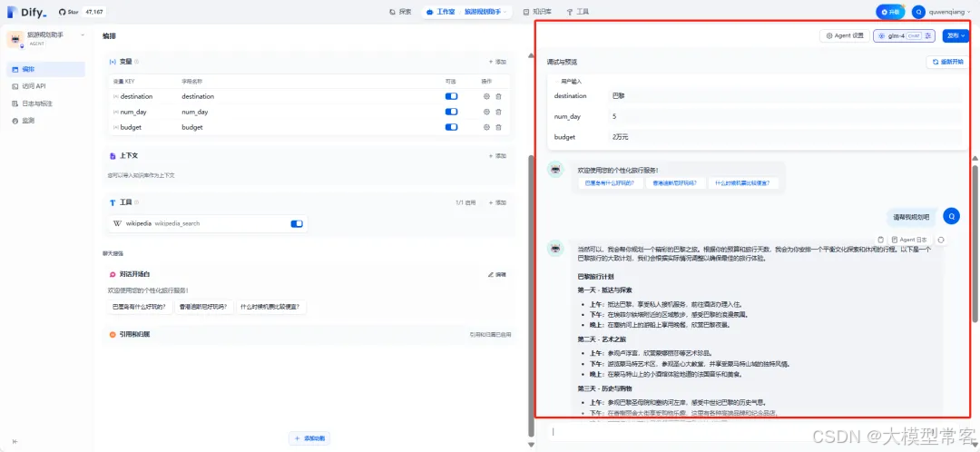Switch to the 工作室 studio tab
The height and width of the screenshot is (452, 980).
(442, 11)
